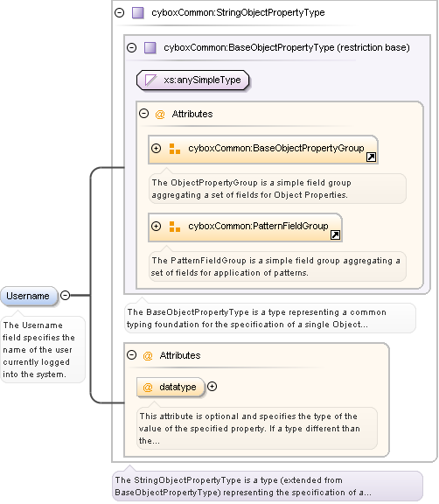Click the PatternFieldGroup orange blocks icon
The image size is (439, 504).
click(175, 227)
